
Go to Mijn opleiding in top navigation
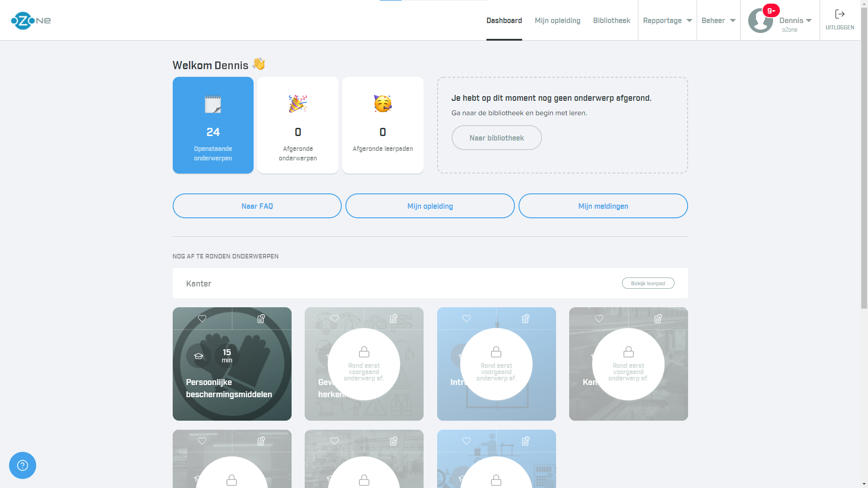coord(557,20)
